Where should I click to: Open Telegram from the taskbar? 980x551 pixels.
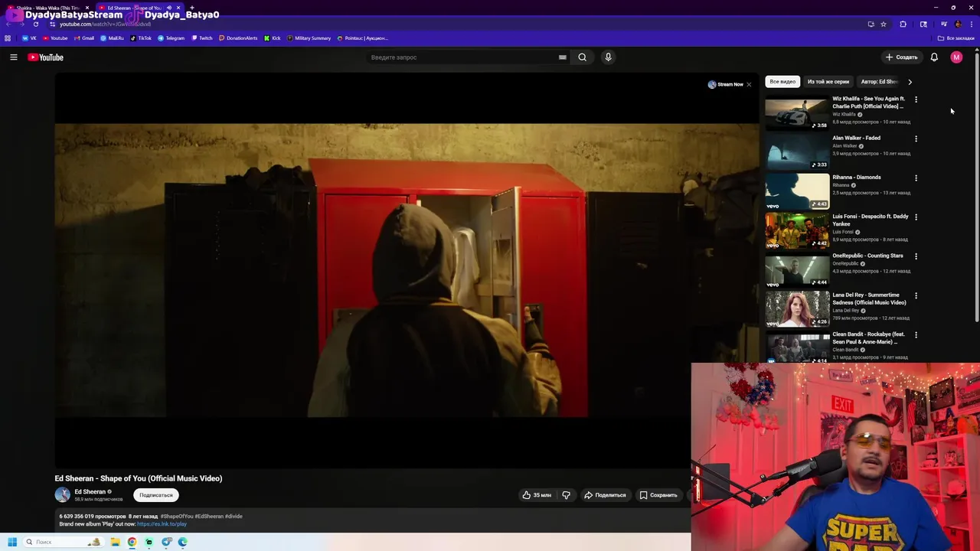coord(166,542)
